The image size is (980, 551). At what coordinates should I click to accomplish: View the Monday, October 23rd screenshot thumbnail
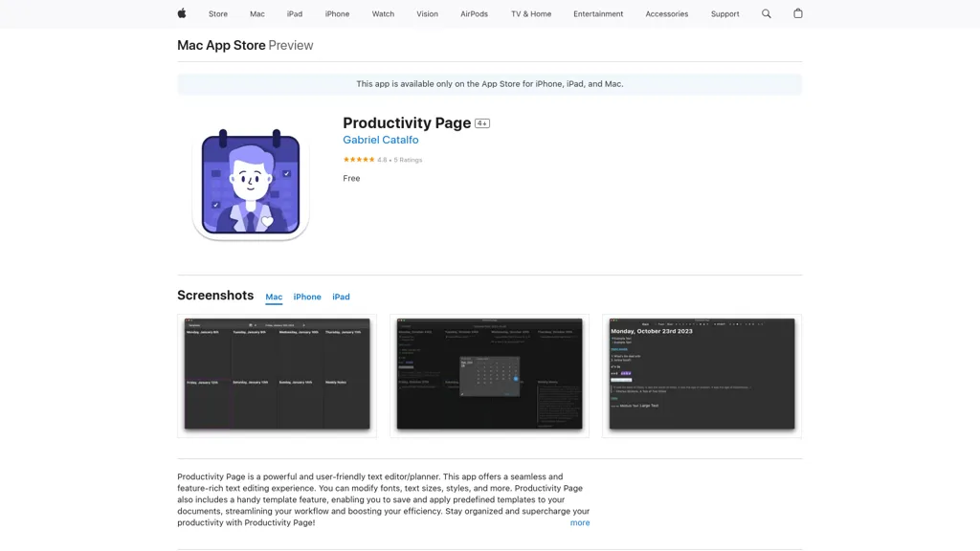[x=702, y=375]
